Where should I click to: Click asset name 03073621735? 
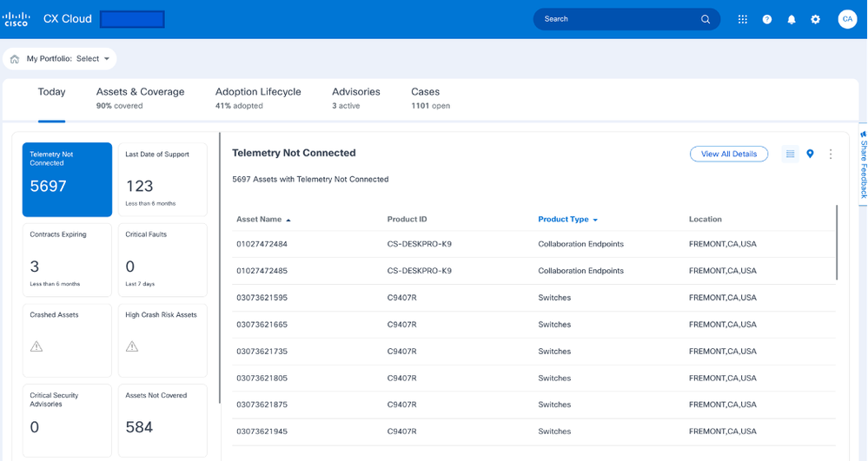pos(262,352)
